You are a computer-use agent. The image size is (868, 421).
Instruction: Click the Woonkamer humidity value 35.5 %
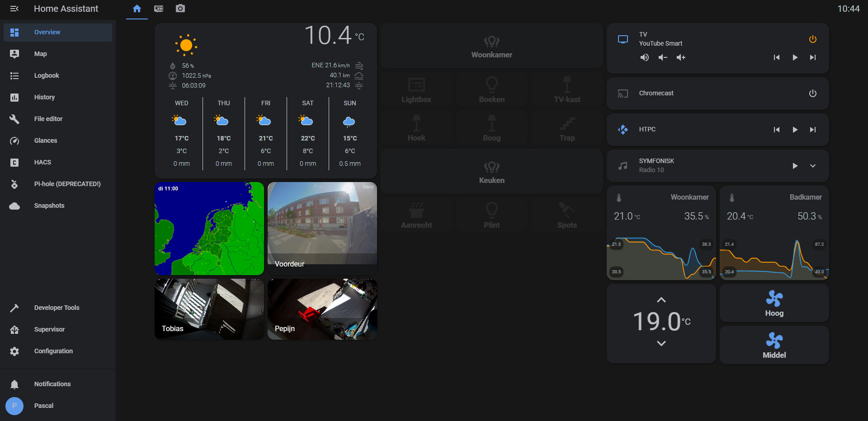[696, 216]
